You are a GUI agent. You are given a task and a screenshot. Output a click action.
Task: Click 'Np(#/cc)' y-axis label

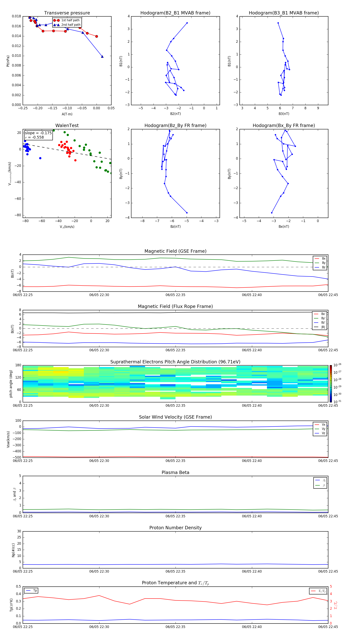pos(13,550)
